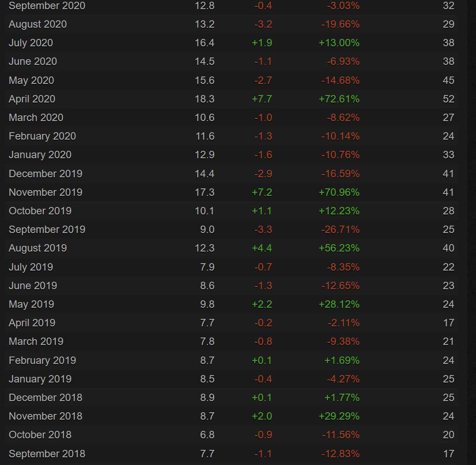Select the January 2020 month cell

(40, 155)
